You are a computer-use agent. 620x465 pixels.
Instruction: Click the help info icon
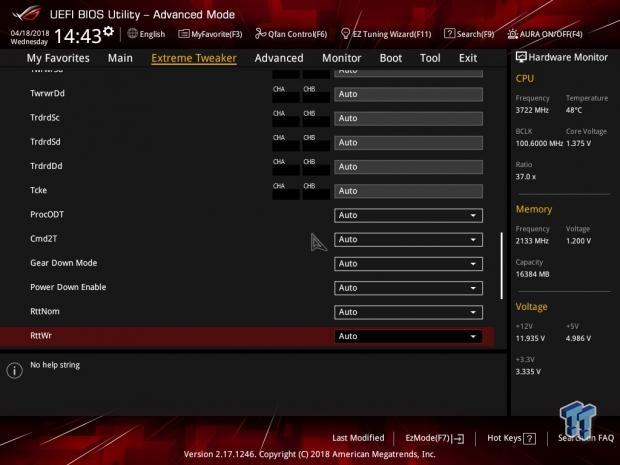(x=15, y=370)
